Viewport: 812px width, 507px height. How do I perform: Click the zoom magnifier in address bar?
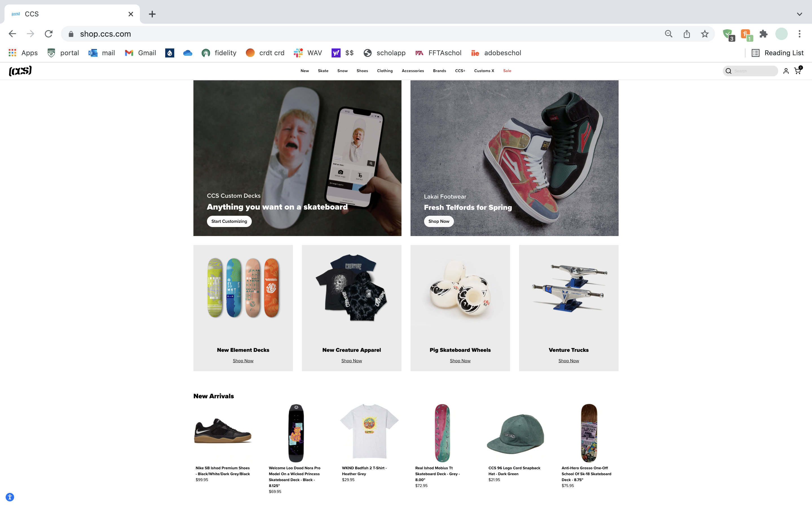[x=668, y=34]
